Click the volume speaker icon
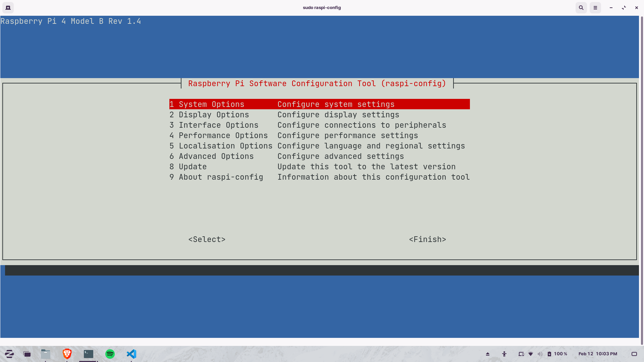 pyautogui.click(x=540, y=354)
